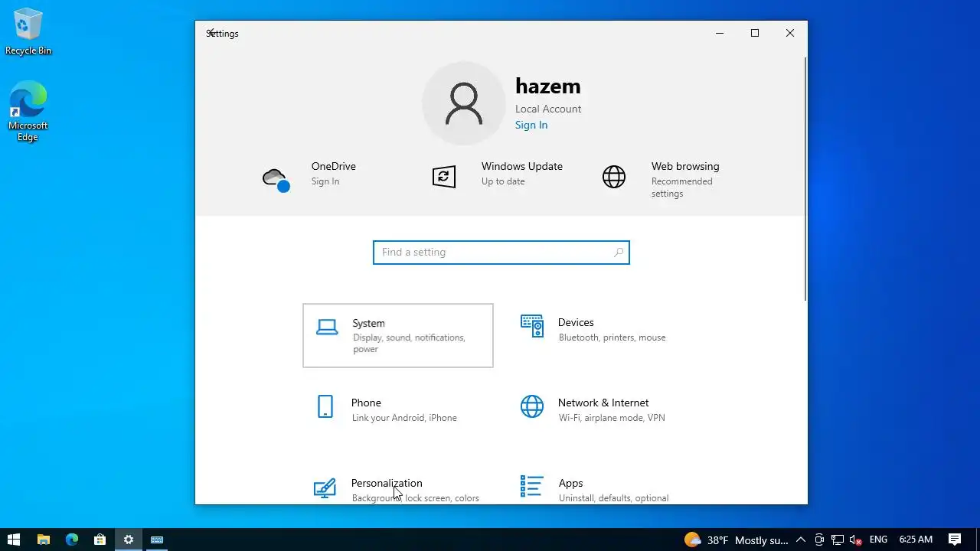The image size is (980, 551).
Task: Open the weather widget showing 38°F
Action: click(736, 540)
